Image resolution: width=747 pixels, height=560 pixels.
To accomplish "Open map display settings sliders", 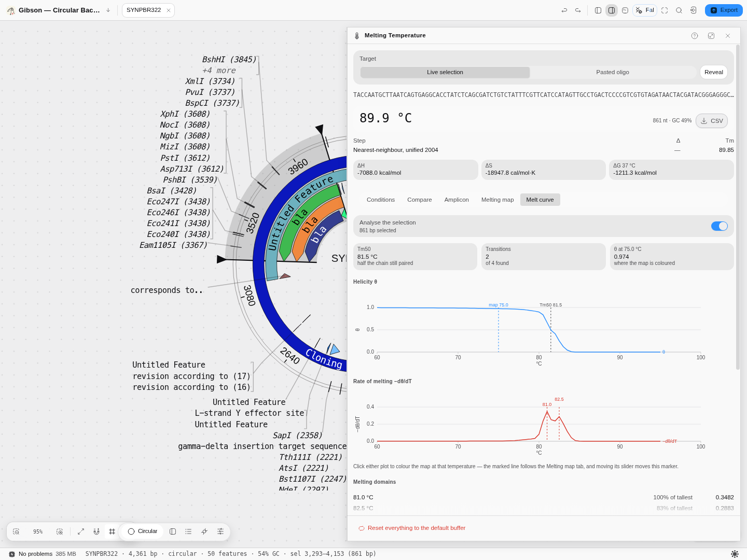I will coord(220,531).
